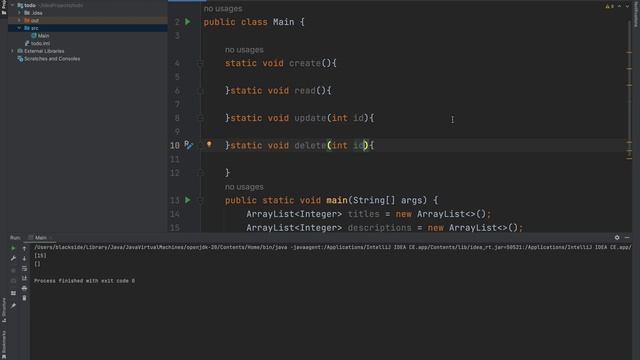
Task: Expand the .idea folder
Action: pyautogui.click(x=19, y=13)
